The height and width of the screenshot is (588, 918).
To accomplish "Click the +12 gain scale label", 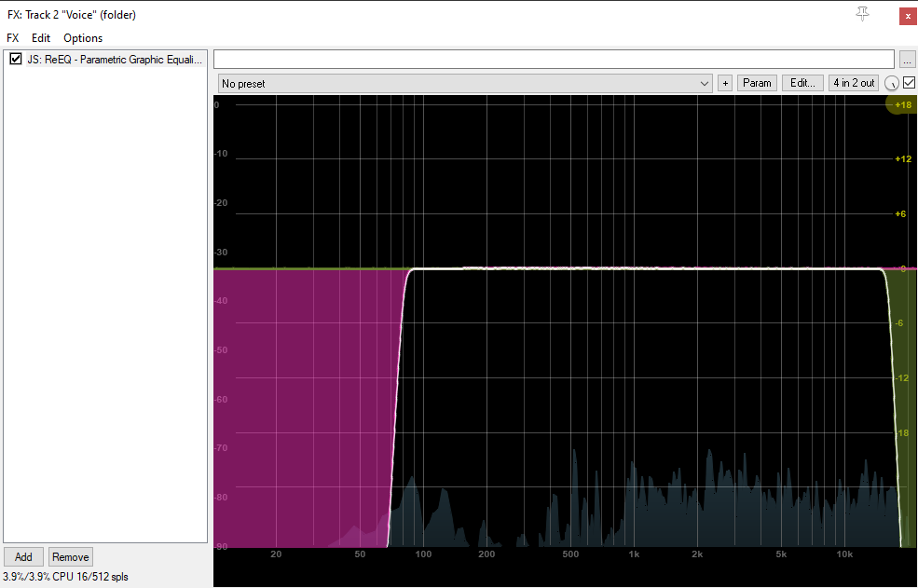I will point(903,158).
